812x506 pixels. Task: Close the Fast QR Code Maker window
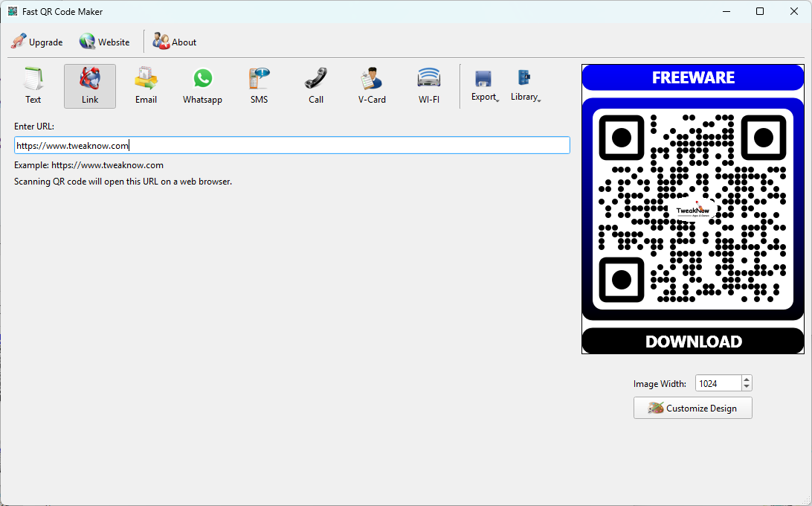793,11
